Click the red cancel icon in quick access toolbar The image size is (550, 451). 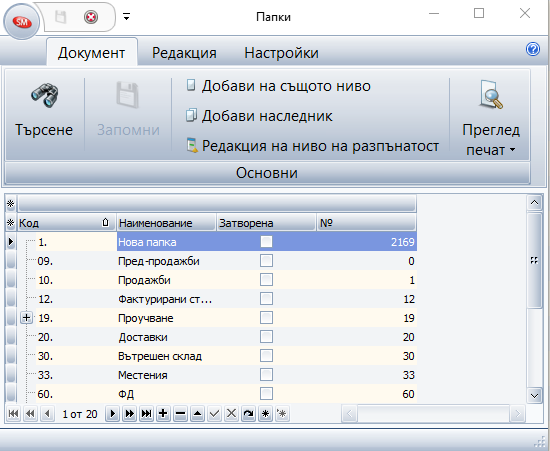(x=91, y=17)
